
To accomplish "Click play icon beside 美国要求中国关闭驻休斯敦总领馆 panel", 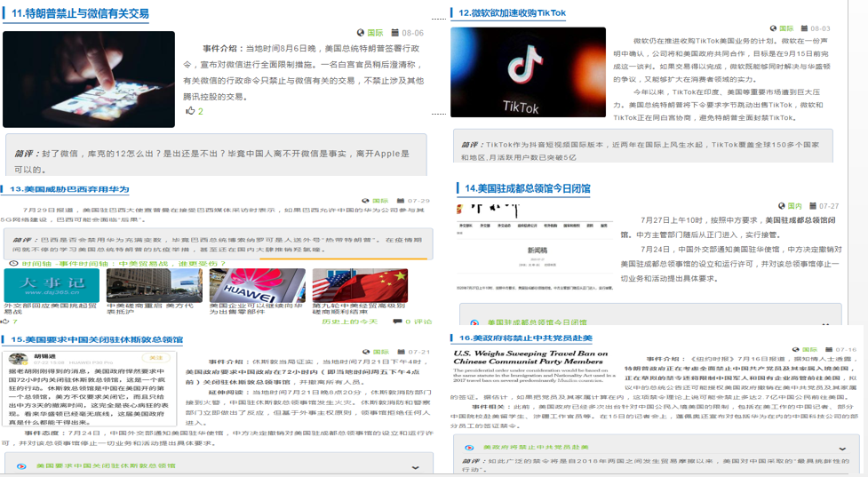I will pos(21,466).
